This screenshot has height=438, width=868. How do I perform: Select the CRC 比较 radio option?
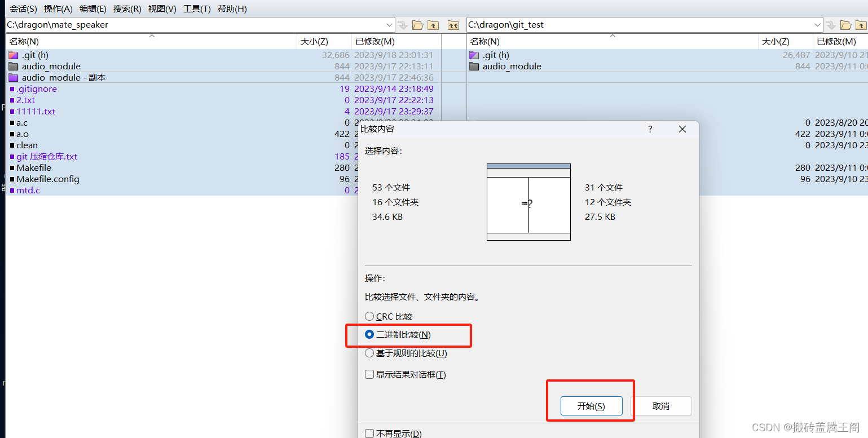tap(369, 317)
